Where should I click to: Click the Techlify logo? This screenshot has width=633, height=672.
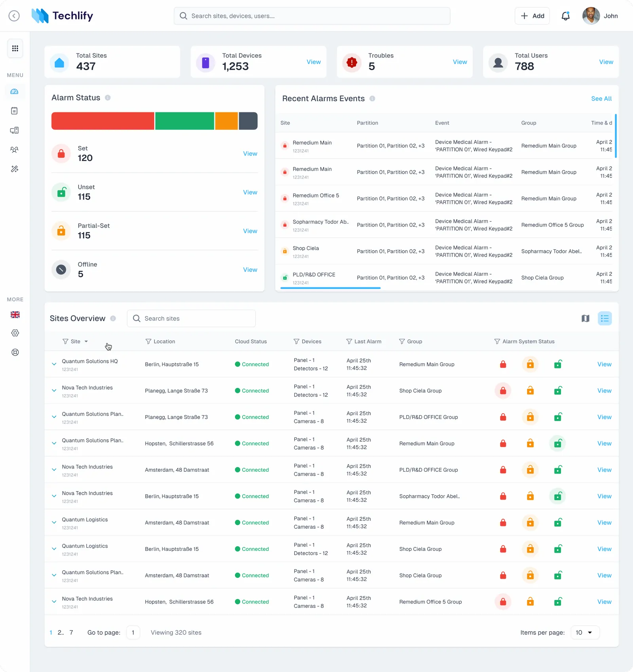point(63,16)
